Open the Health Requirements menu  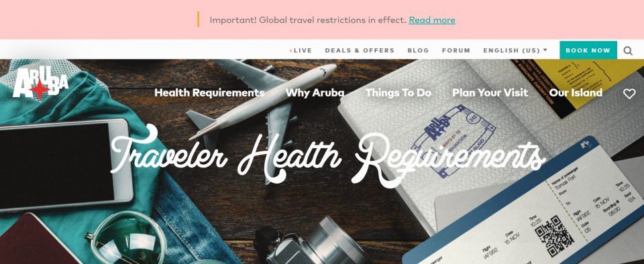(x=209, y=92)
